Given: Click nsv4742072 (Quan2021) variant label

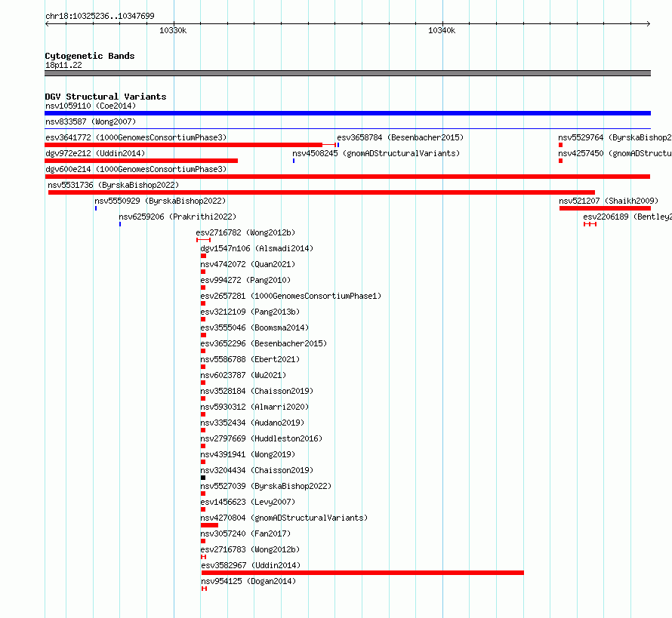Looking at the screenshot, I should (248, 264).
